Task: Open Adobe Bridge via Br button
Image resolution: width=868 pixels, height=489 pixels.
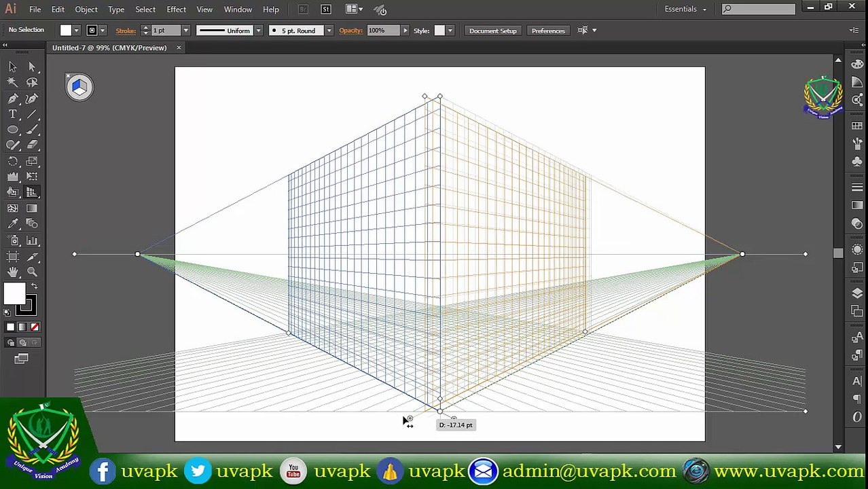Action: (303, 10)
